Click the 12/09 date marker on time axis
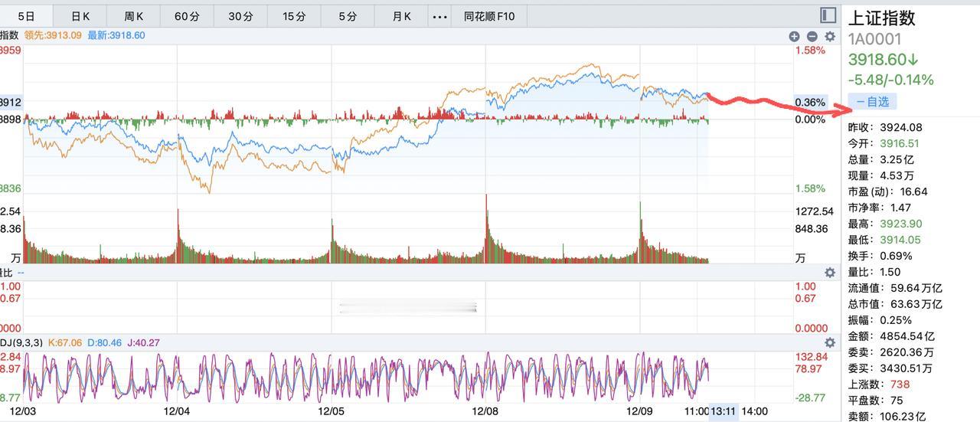Viewport: 980px width, 422px height. click(x=640, y=411)
